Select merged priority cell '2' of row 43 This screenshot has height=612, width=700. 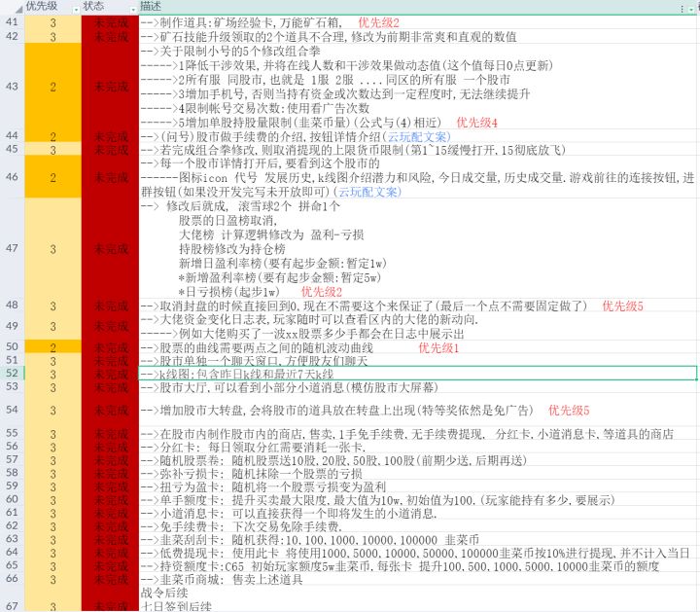tap(52, 87)
